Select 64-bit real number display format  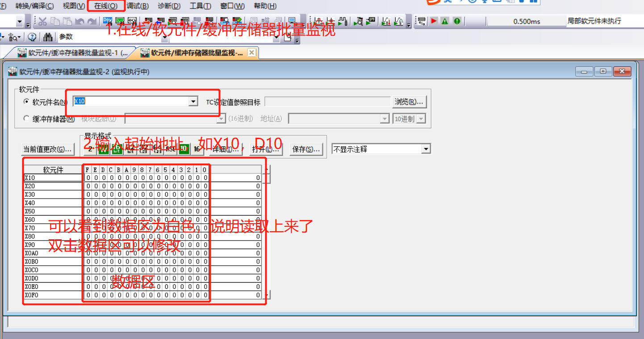tap(157, 149)
